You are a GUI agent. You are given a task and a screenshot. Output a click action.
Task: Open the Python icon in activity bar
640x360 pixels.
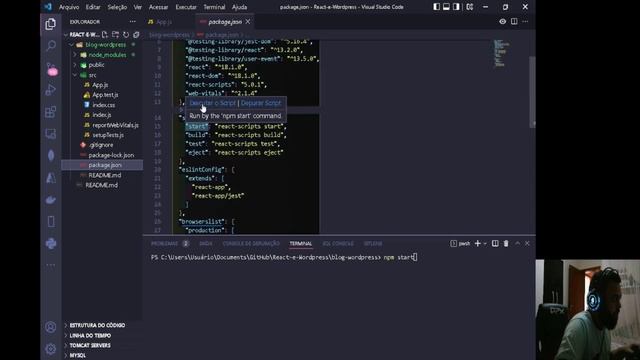pyautogui.click(x=51, y=244)
